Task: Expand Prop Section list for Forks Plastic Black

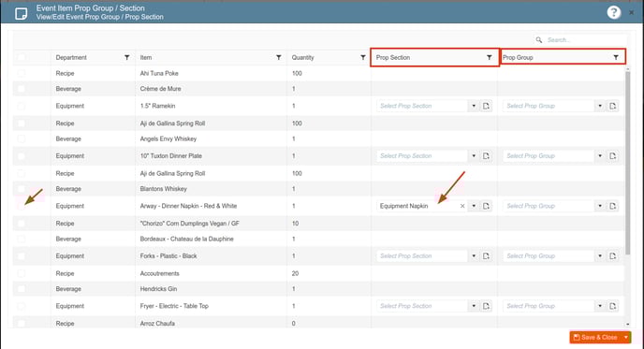Action: [x=474, y=256]
